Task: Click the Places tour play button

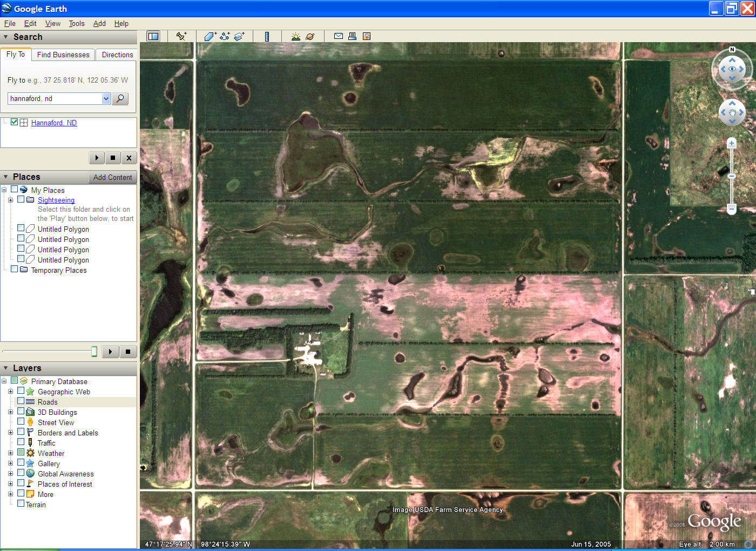Action: [110, 352]
